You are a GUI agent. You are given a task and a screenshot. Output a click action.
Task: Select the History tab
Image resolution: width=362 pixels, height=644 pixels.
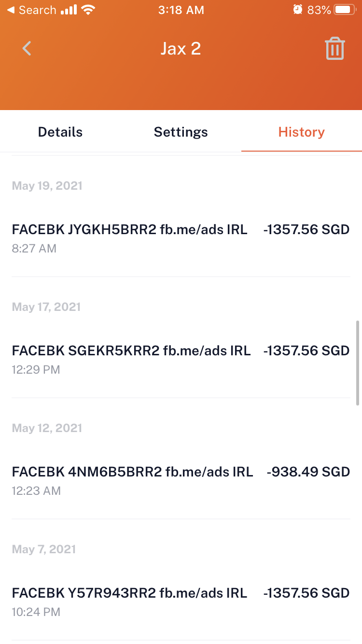click(301, 132)
